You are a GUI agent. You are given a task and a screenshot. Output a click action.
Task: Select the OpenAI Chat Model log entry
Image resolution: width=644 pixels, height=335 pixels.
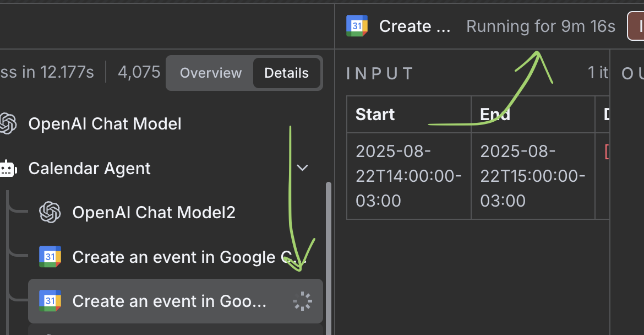coord(105,124)
